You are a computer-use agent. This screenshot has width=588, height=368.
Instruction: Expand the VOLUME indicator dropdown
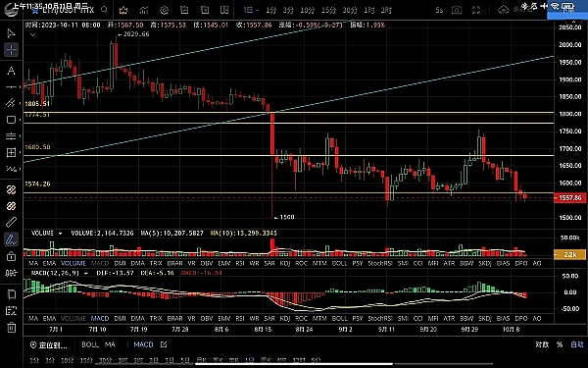click(60, 234)
